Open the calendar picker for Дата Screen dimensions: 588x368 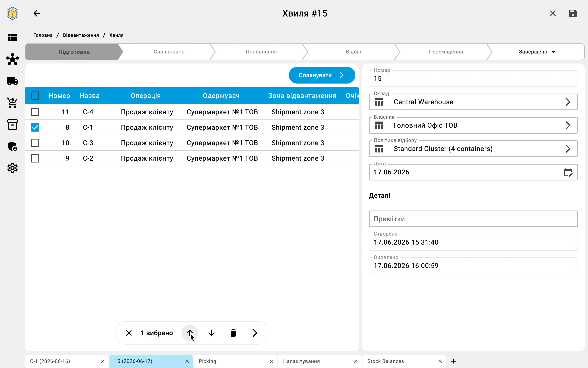click(568, 172)
